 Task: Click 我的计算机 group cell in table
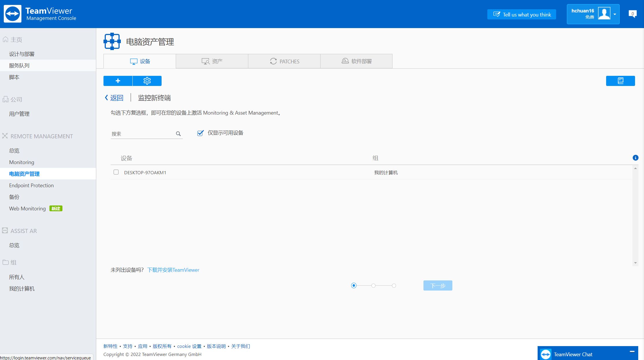click(x=386, y=172)
